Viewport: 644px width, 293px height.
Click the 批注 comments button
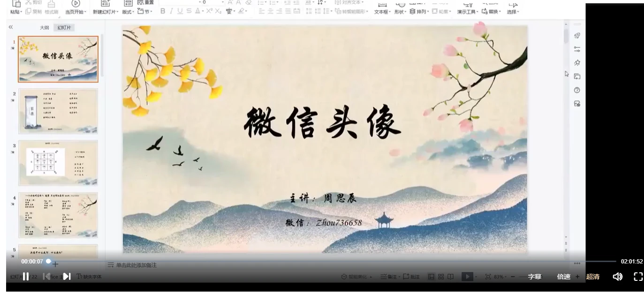[x=411, y=277]
